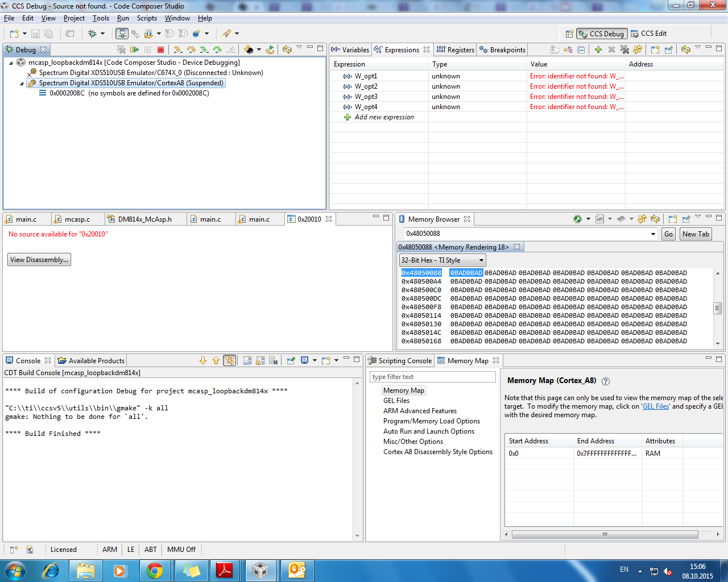Click green plus Add Expression icon
The image size is (728, 582).
tap(598, 50)
